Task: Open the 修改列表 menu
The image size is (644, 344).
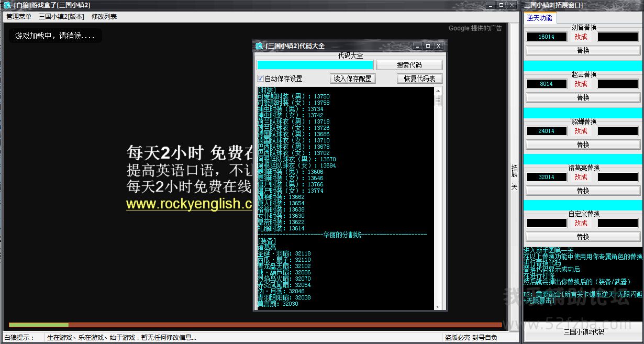Action: pyautogui.click(x=104, y=17)
